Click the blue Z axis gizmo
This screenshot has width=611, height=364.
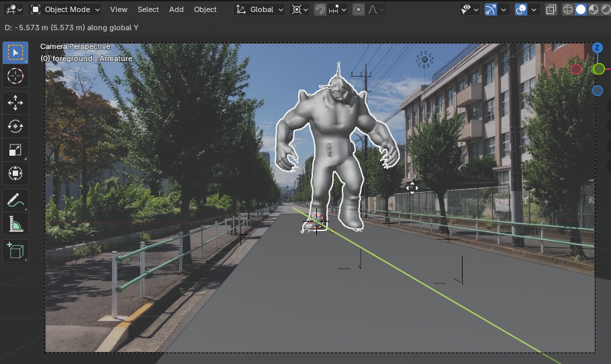(x=598, y=48)
